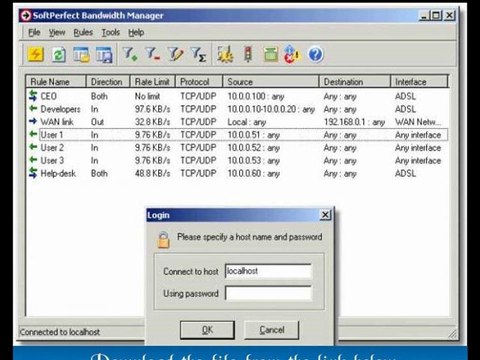Click the 32.8 KB/s rate limit cell
This screenshot has width=480, height=360.
click(x=153, y=122)
